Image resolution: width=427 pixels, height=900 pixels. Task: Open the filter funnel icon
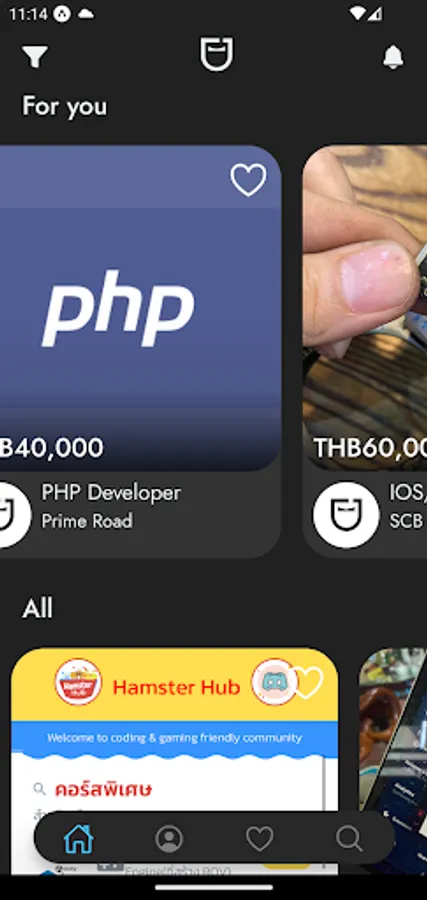35,56
